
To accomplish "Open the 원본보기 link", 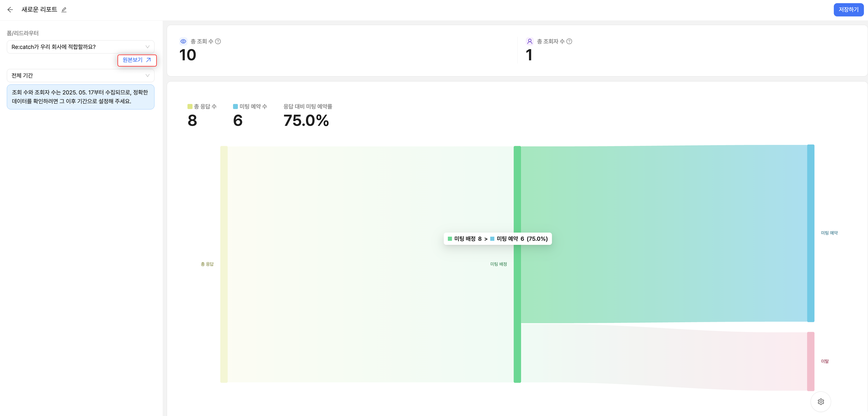I will 137,60.
